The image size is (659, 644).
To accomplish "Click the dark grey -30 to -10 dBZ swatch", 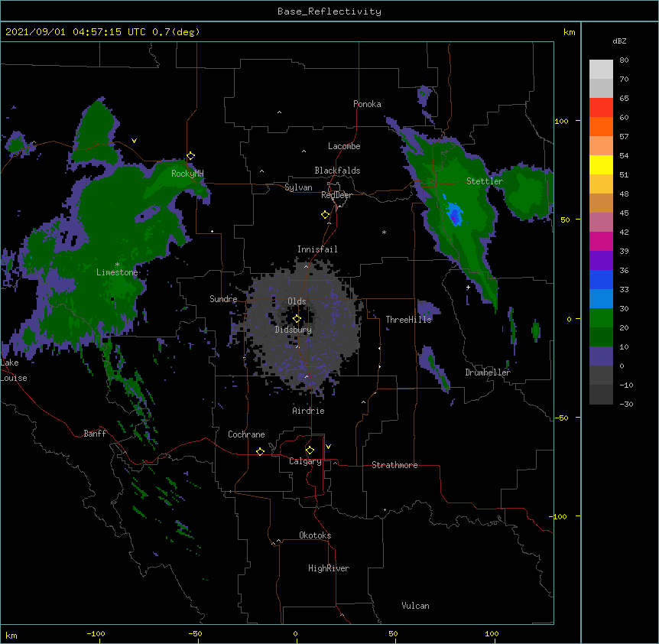I will pos(601,395).
